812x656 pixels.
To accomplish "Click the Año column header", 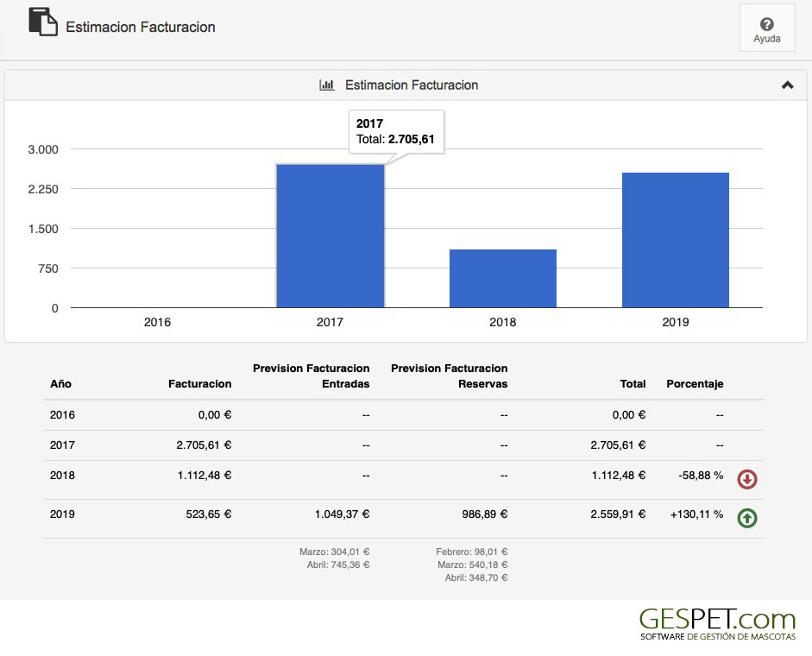I will point(61,384).
